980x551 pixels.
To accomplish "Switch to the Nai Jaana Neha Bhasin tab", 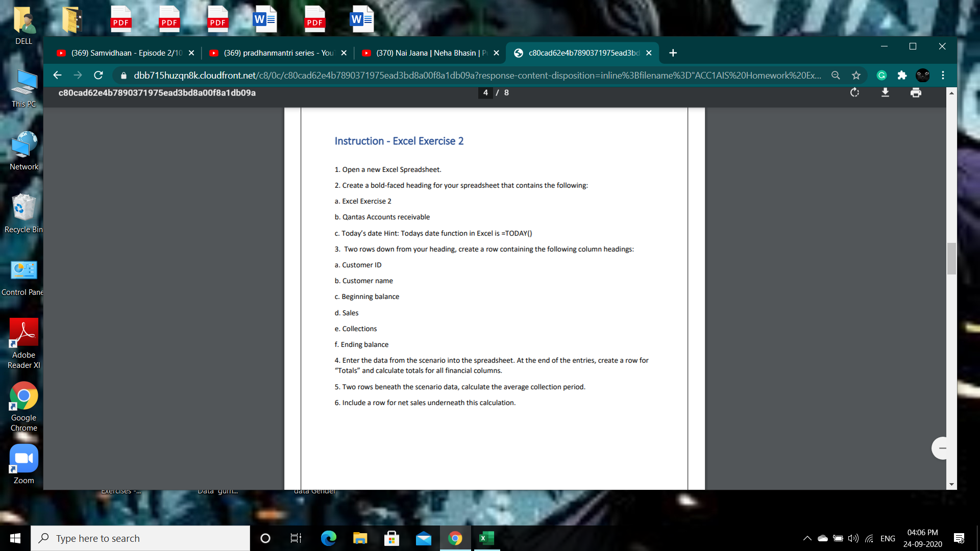I will [x=429, y=53].
